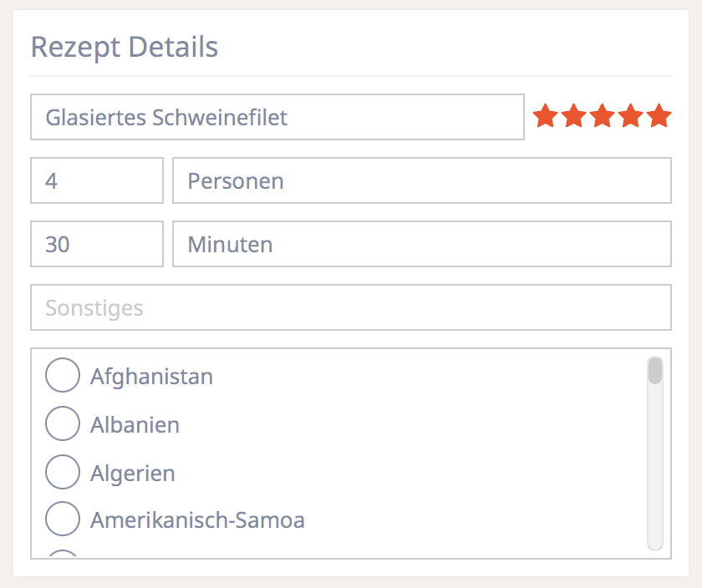This screenshot has height=588, width=702.
Task: Set rating to three stars
Action: click(602, 116)
